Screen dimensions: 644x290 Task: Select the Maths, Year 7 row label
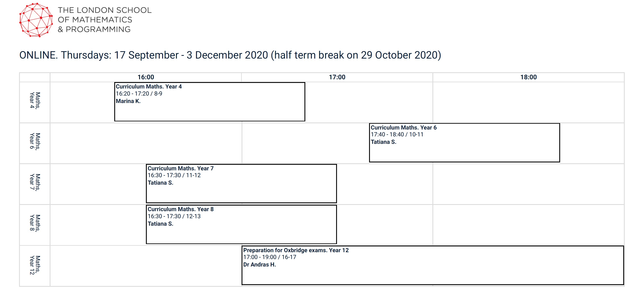tap(35, 182)
